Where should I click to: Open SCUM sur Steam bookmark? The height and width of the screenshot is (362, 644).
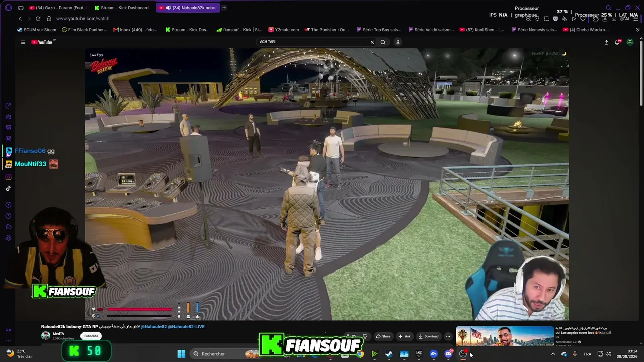click(x=36, y=30)
